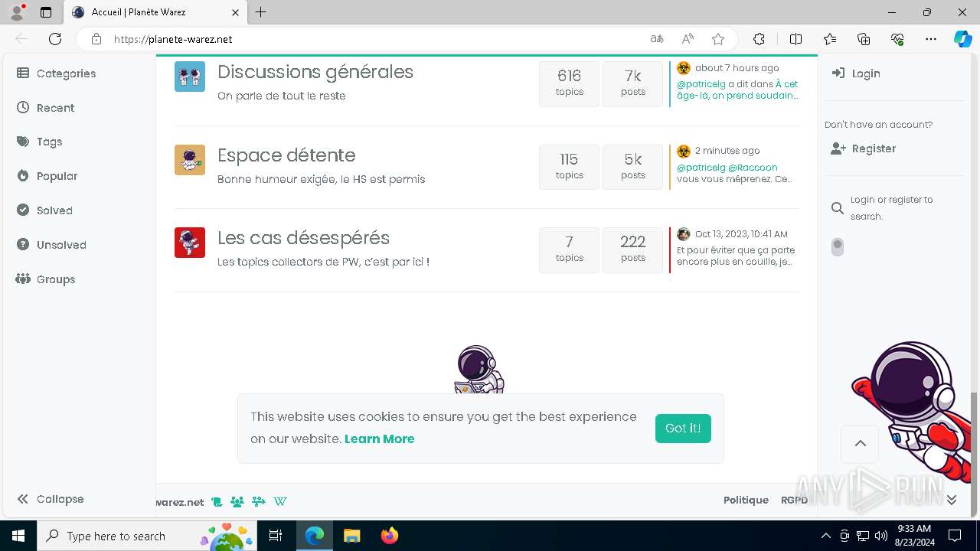Add this page to favorites star
Image resolution: width=980 pixels, height=551 pixels.
[x=718, y=39]
